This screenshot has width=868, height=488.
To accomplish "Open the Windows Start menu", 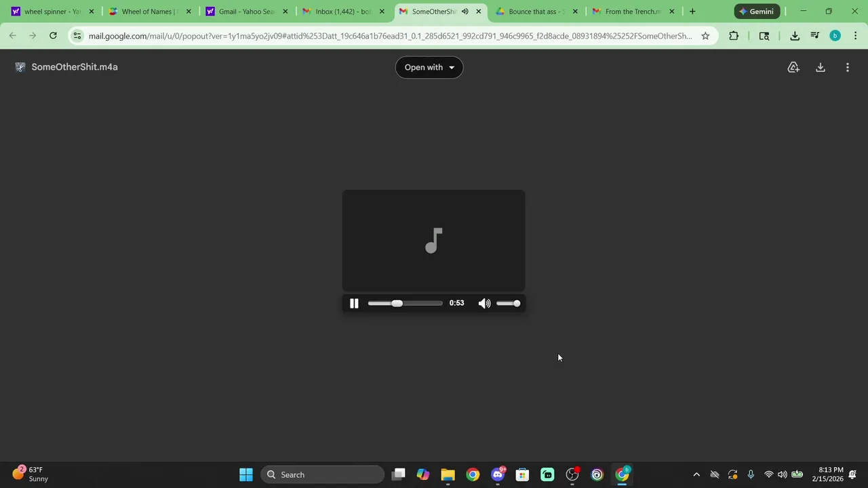I will tap(246, 474).
